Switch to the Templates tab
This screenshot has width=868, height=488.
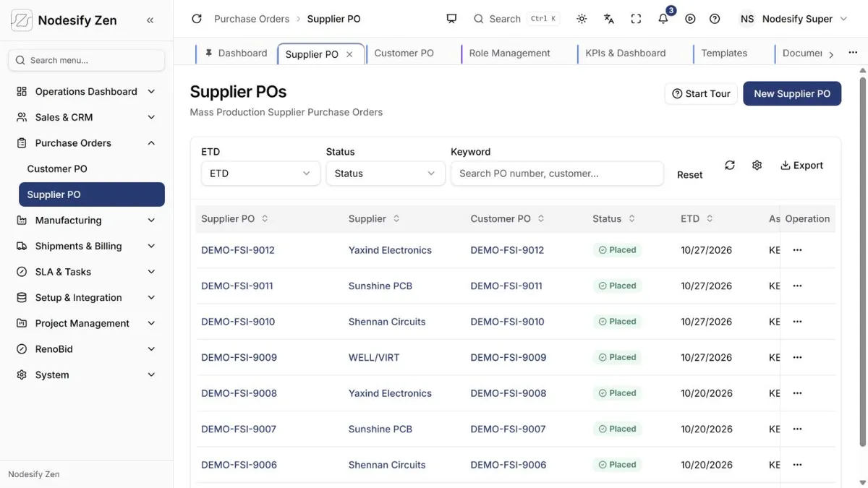(724, 53)
